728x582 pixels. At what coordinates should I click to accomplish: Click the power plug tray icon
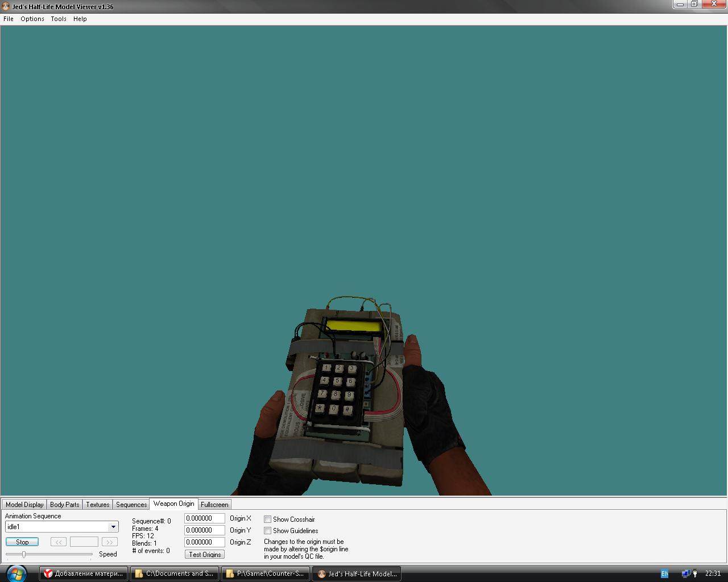(695, 573)
